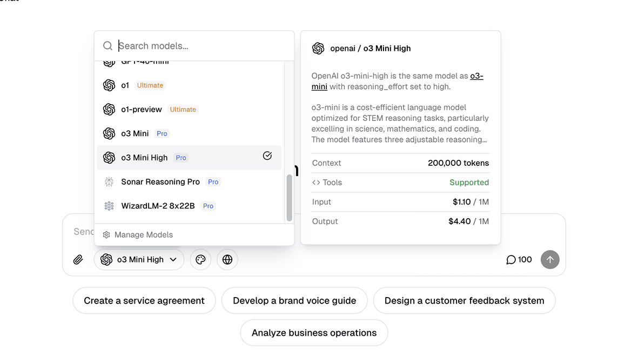Click the checkmark on o3 Mini High
Image resolution: width=618 pixels, height=364 pixels.
pyautogui.click(x=267, y=156)
